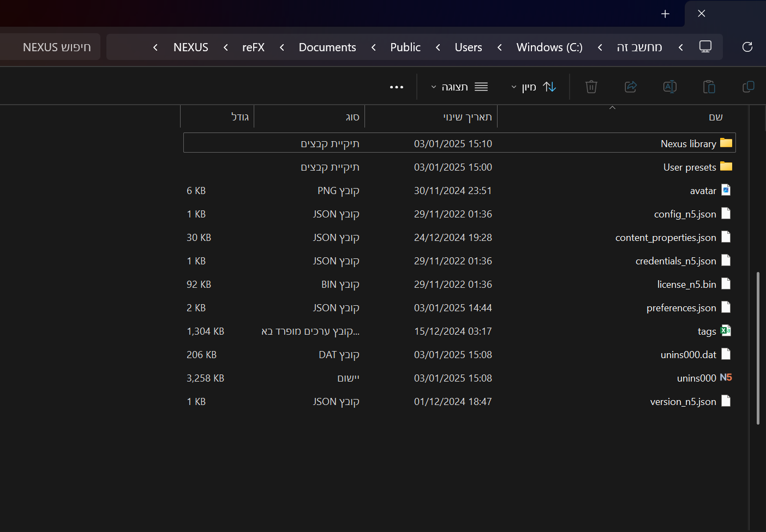766x532 pixels.
Task: Click the preferences.json file icon
Action: [x=726, y=307]
